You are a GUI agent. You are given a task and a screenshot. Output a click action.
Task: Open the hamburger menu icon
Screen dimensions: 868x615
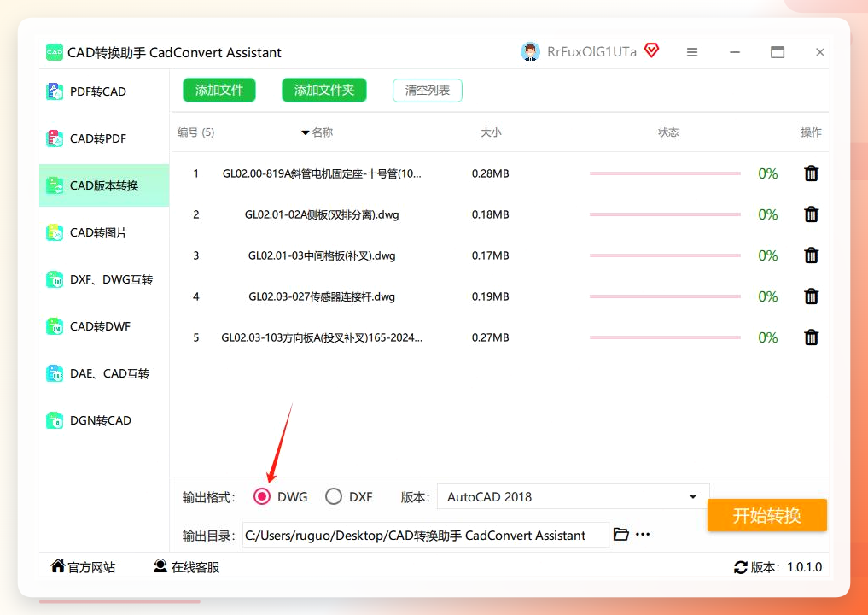click(692, 52)
